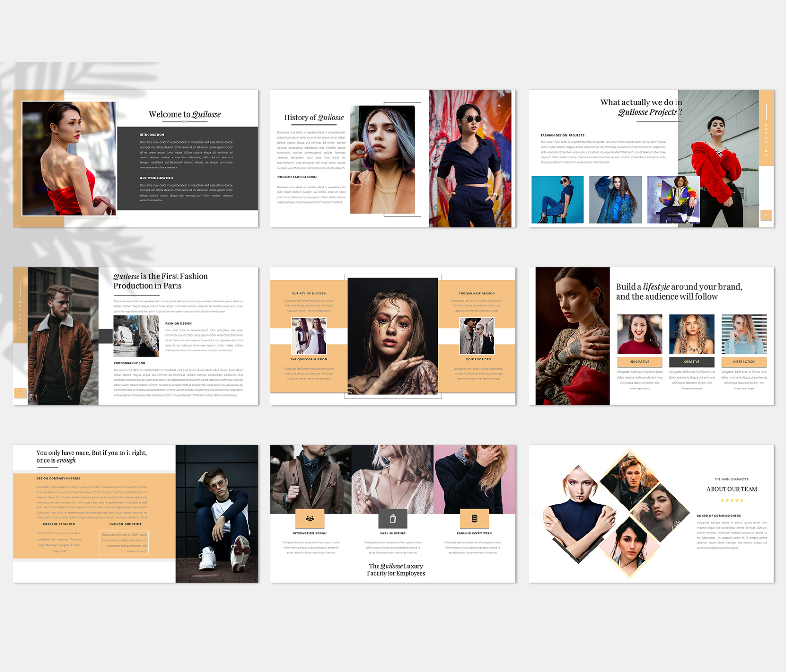Select photo of man in tweed blazer

coord(311,479)
